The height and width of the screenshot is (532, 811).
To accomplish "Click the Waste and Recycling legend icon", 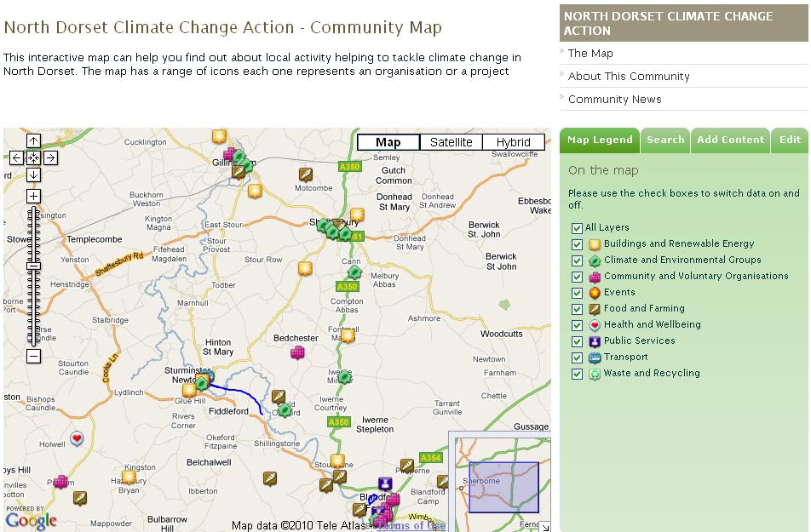I will 595,374.
